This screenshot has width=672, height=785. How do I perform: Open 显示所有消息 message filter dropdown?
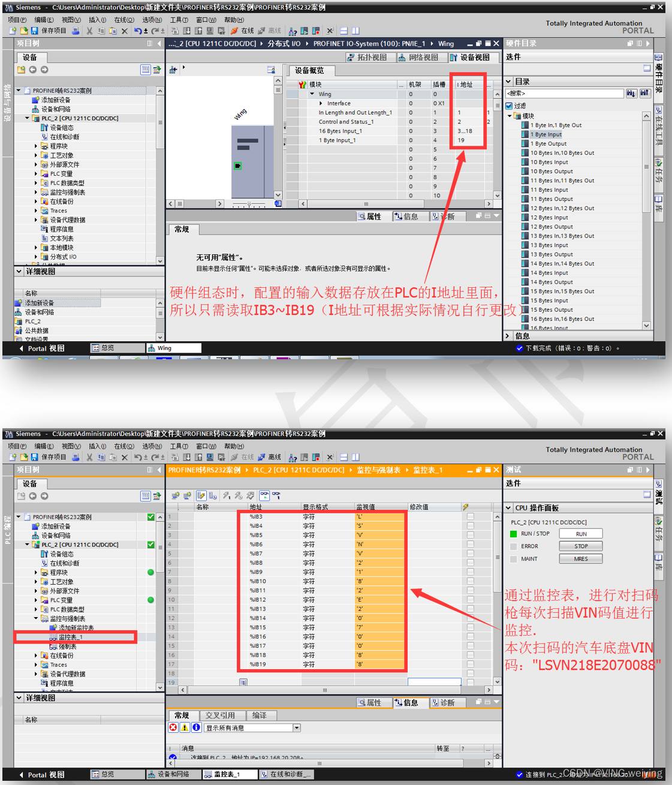[x=296, y=728]
